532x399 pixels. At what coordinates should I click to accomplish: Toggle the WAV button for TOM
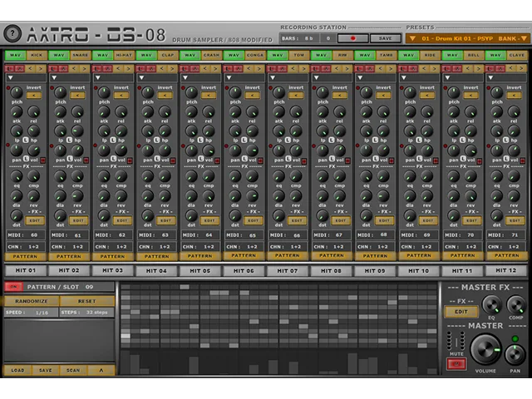pyautogui.click(x=278, y=55)
